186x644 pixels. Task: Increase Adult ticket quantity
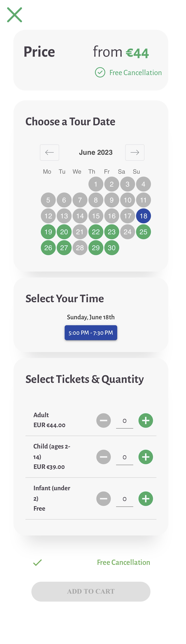[146, 420]
